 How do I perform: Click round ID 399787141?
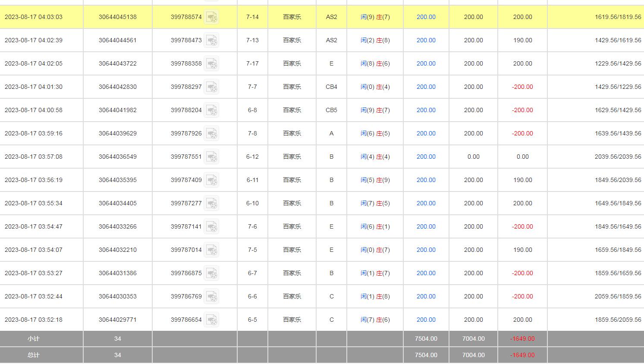[x=186, y=226]
